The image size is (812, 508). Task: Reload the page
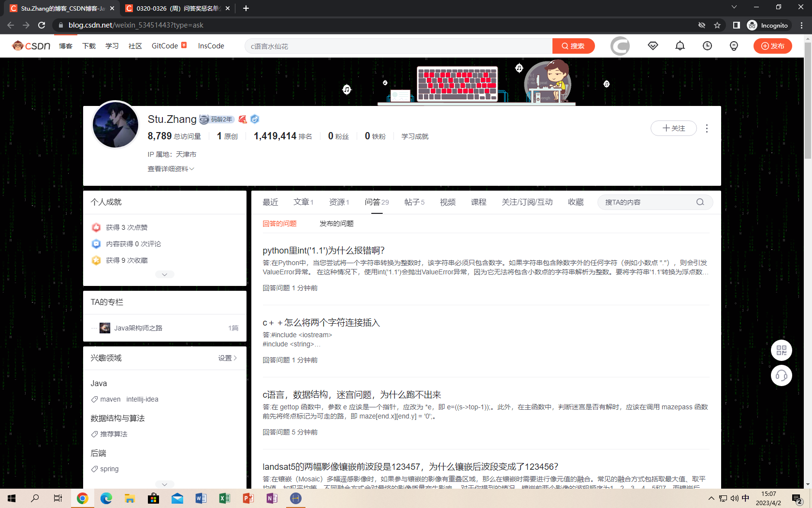(42, 25)
